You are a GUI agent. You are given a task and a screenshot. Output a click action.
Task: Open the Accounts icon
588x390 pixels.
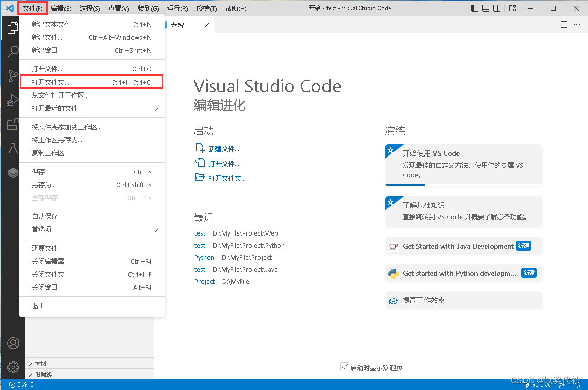point(13,343)
